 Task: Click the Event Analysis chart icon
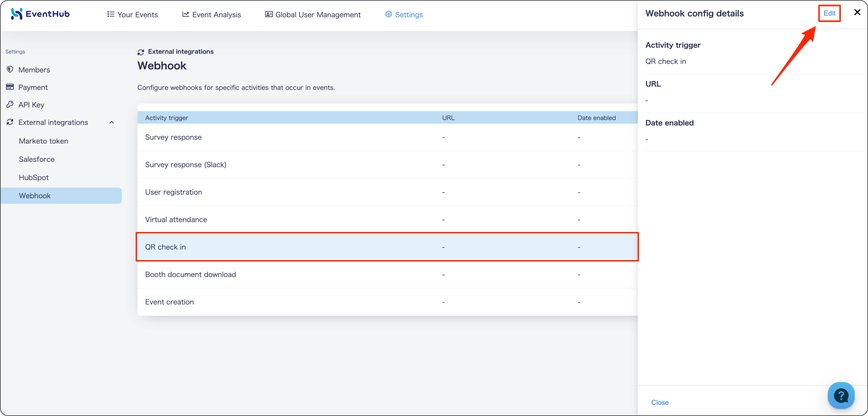coord(186,14)
